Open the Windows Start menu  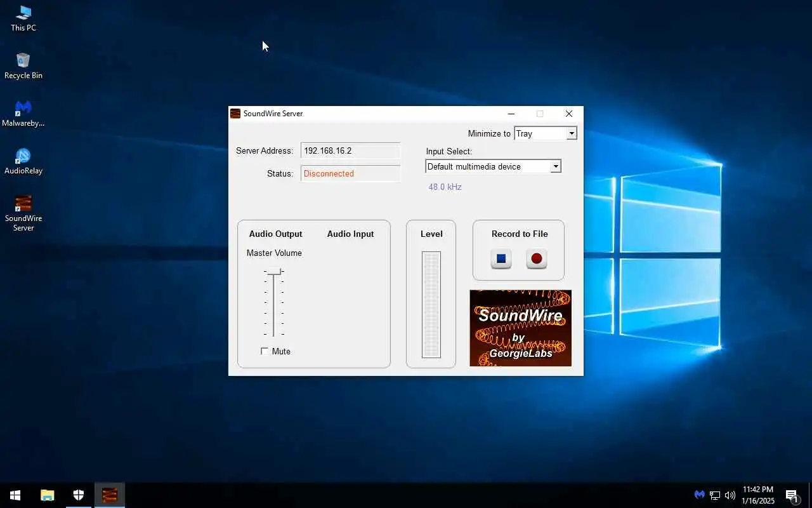click(15, 495)
